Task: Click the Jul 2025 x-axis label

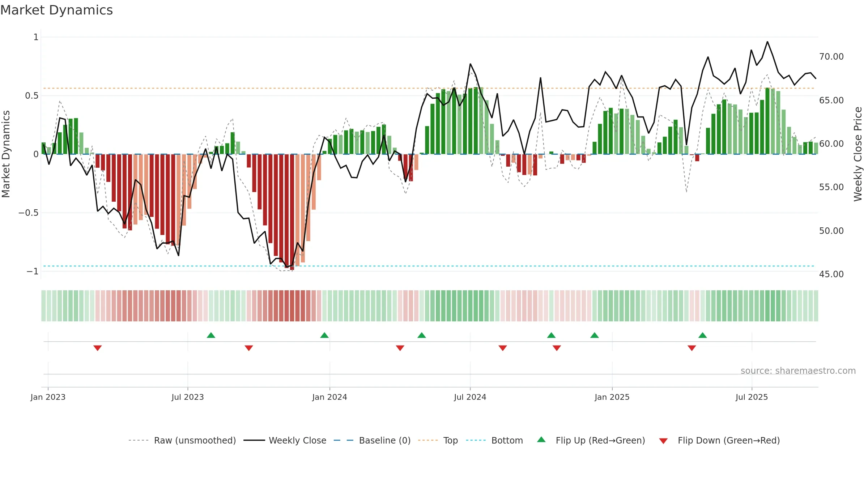Action: (x=752, y=397)
